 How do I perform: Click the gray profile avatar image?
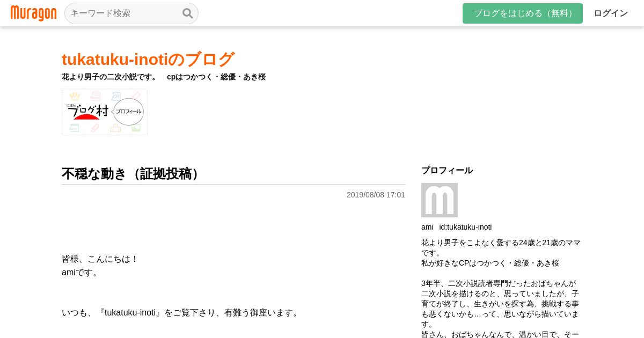click(440, 200)
